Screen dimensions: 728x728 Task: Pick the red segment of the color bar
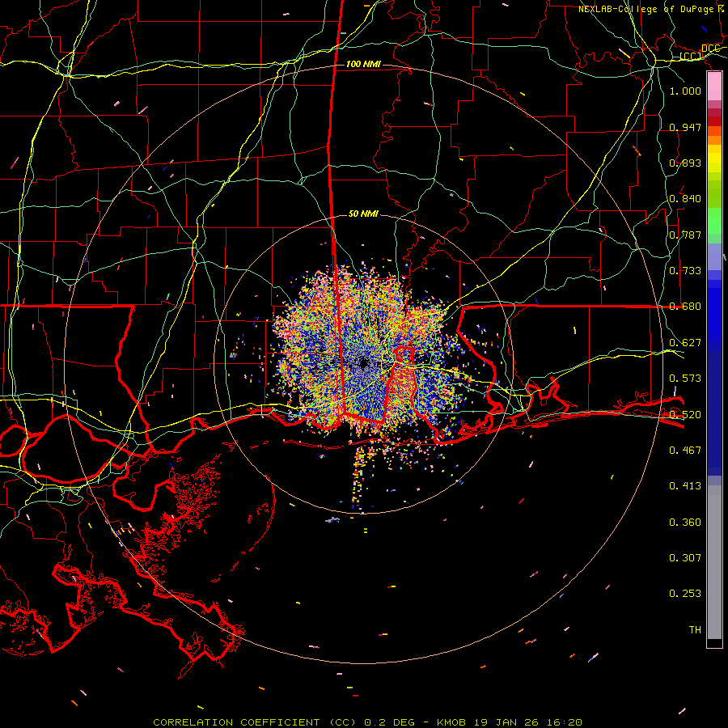714,121
